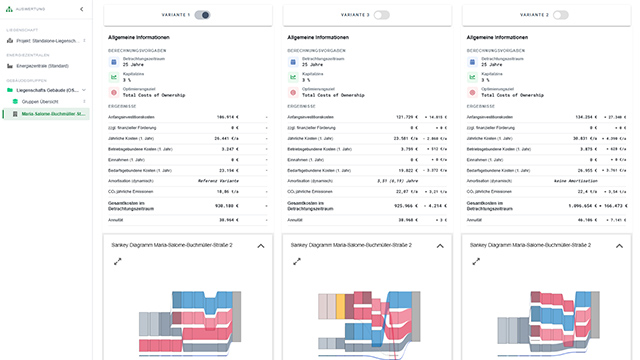The image size is (640, 360).
Task: Select the Maria-Salome-Buchmüller building entry
Action: click(x=47, y=114)
